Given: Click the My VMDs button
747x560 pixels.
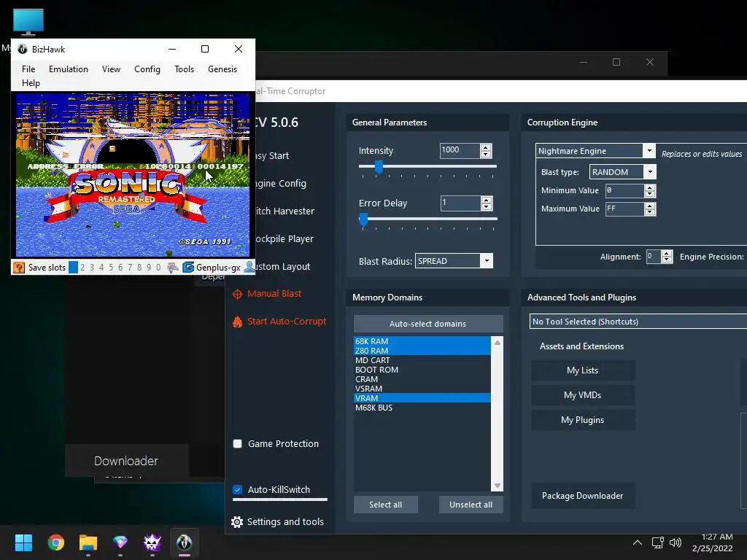Looking at the screenshot, I should coord(582,395).
